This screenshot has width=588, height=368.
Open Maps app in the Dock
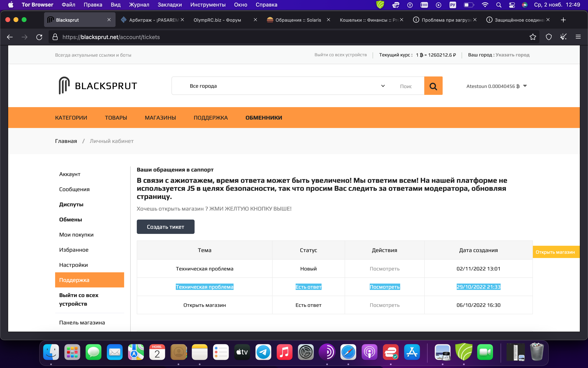(x=136, y=352)
